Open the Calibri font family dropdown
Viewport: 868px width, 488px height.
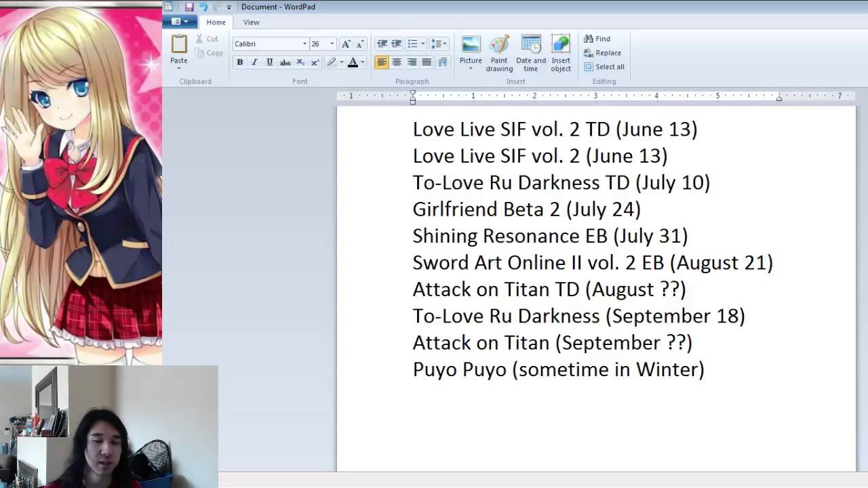pyautogui.click(x=304, y=43)
